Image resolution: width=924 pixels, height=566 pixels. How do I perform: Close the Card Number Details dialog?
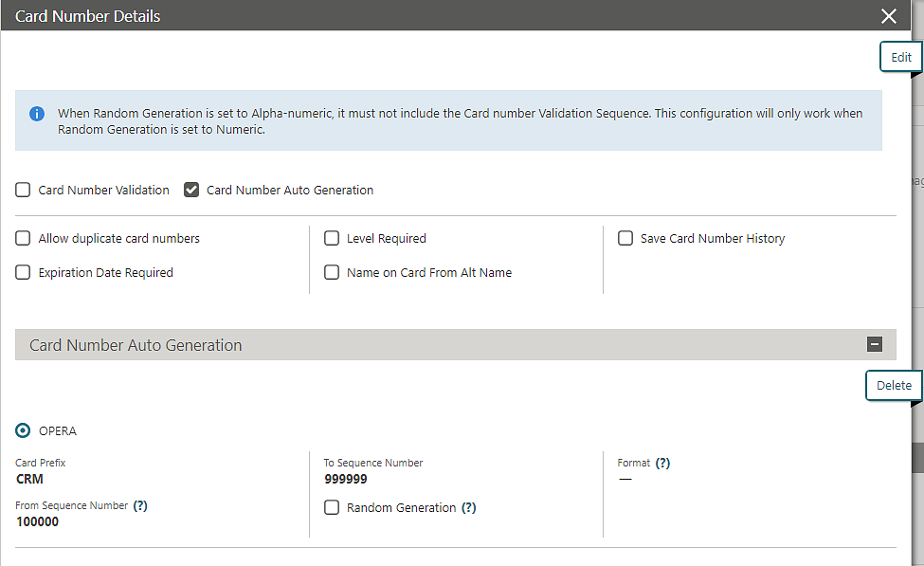pos(888,15)
